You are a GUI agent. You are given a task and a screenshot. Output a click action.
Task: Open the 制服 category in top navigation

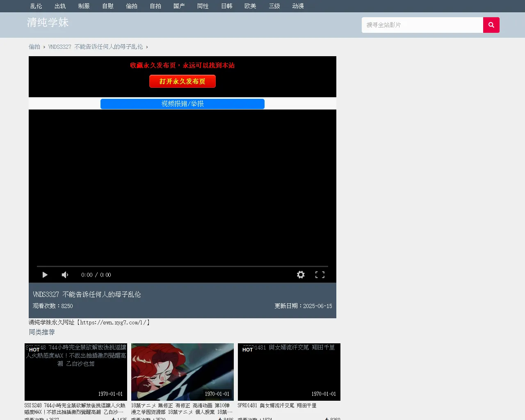(x=84, y=6)
